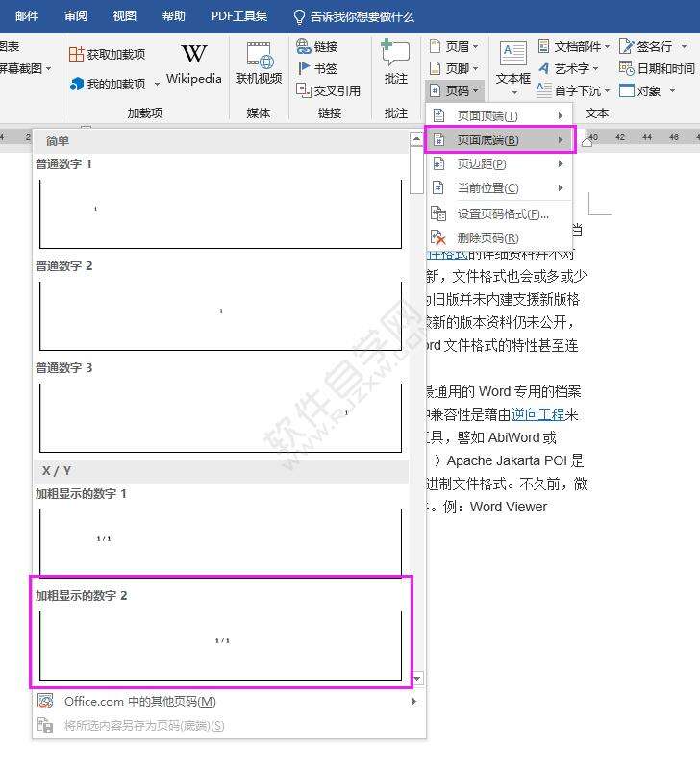The width and height of the screenshot is (700, 770).
Task: Choose 删除页码(R) menu item
Action: [x=500, y=237]
